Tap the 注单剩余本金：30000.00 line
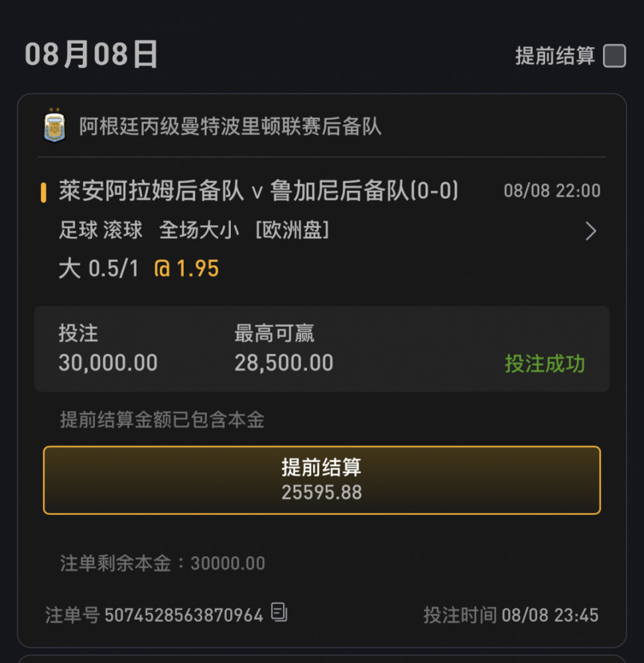644x663 pixels. click(162, 563)
